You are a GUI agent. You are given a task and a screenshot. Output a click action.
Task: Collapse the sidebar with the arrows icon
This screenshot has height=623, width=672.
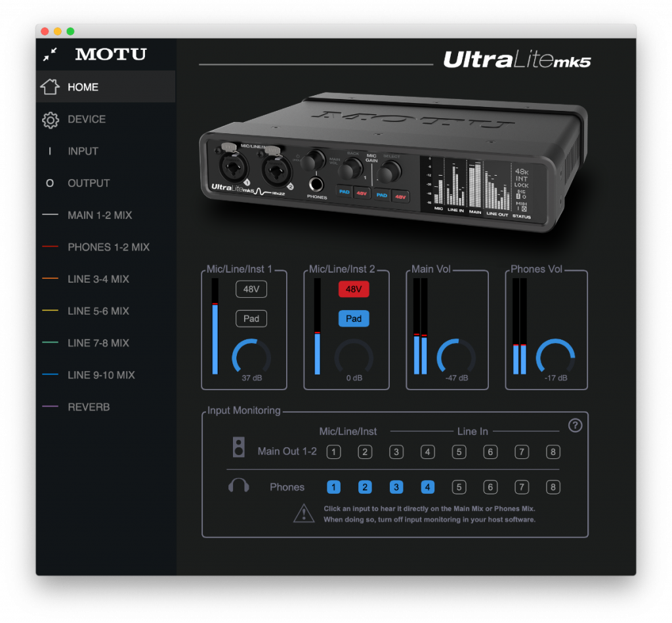(48, 55)
